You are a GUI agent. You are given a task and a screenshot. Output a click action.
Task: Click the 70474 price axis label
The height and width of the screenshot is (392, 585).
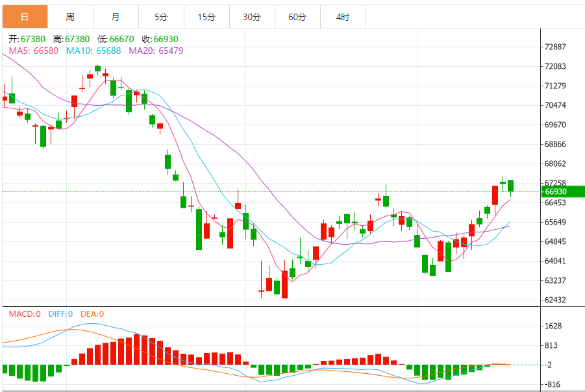click(555, 105)
